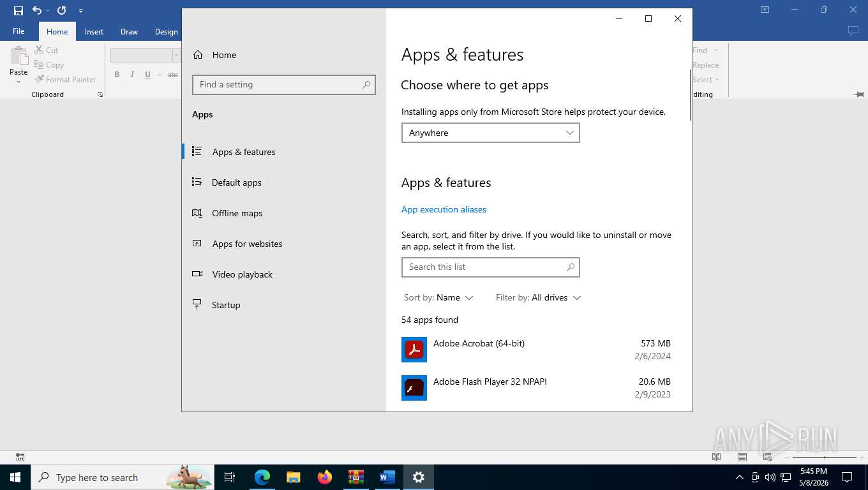Open the volume control in system tray
This screenshot has width=868, height=490.
(770, 477)
